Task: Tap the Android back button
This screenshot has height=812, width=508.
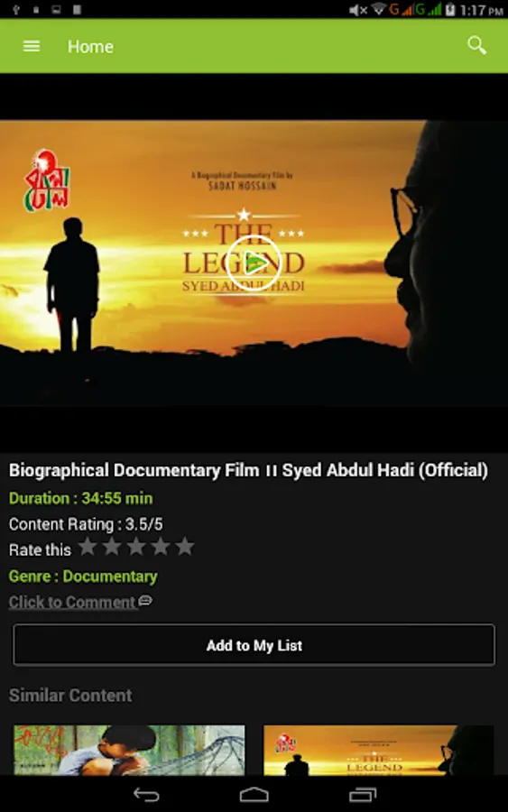Action: pyautogui.click(x=146, y=794)
